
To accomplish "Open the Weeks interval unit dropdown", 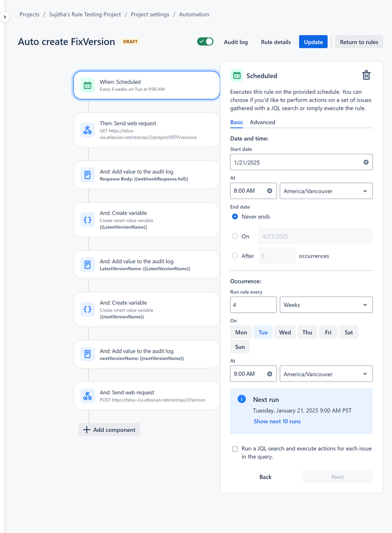I will pyautogui.click(x=326, y=305).
